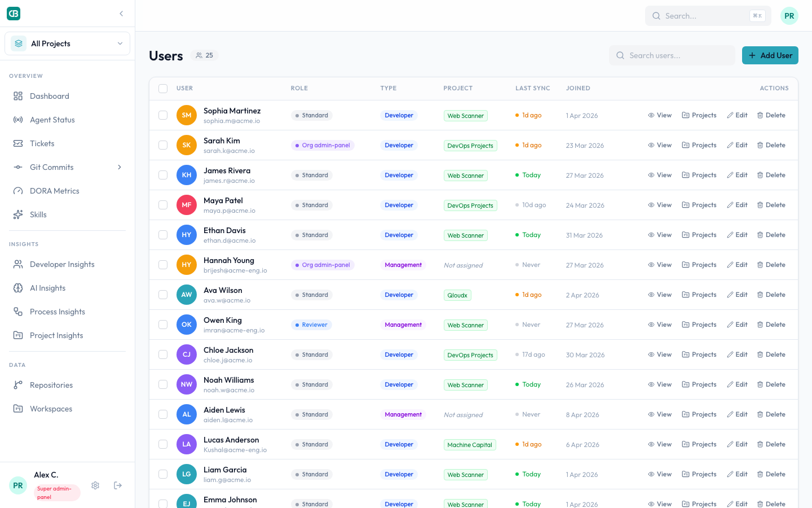Click the LAST SYNC column header
The image size is (812, 508).
click(533, 89)
